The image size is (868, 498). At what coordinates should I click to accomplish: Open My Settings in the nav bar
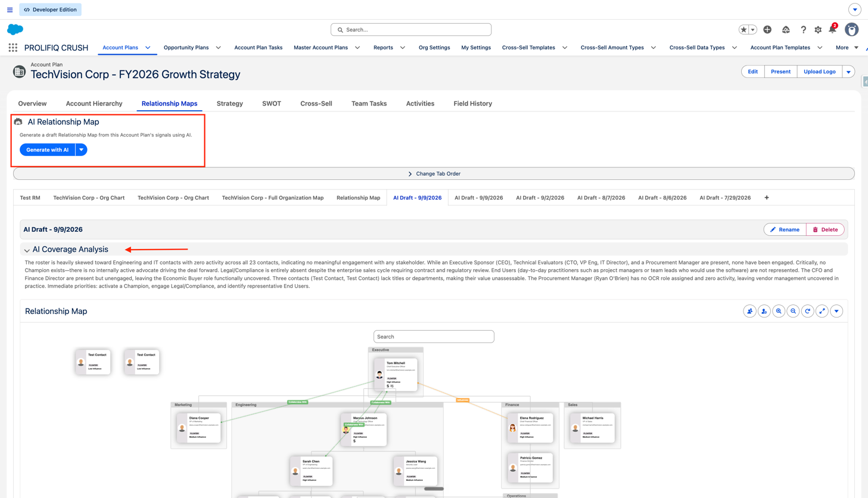click(476, 48)
